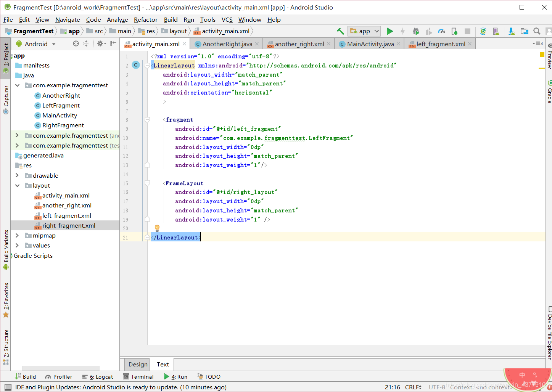Image resolution: width=552 pixels, height=392 pixels.
Task: Sync project with Gradle files icon
Action: (x=483, y=31)
